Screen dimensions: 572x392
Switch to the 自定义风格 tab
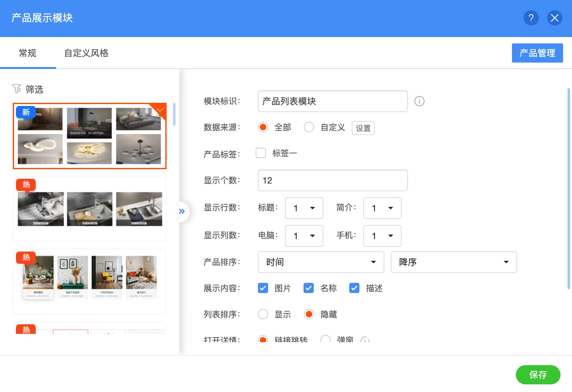[x=86, y=53]
